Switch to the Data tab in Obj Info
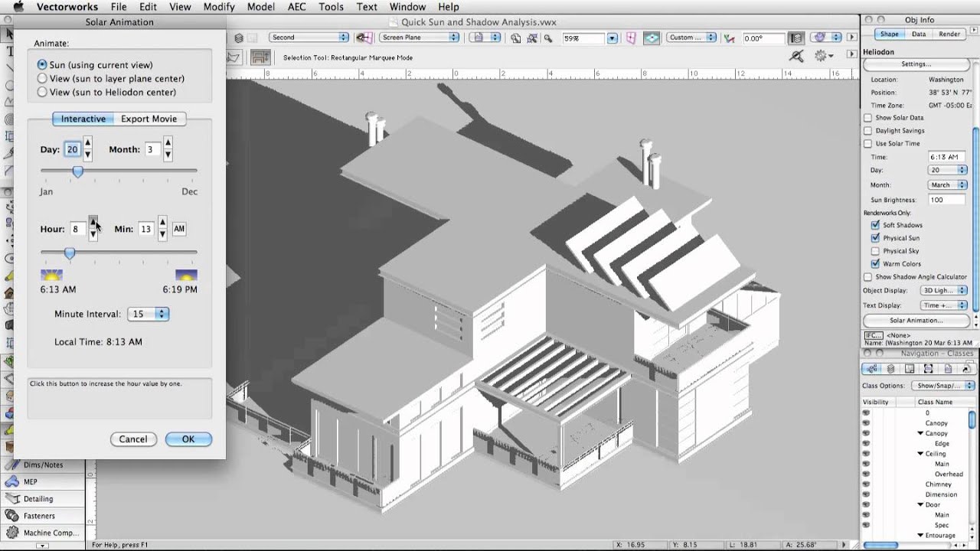 919,34
